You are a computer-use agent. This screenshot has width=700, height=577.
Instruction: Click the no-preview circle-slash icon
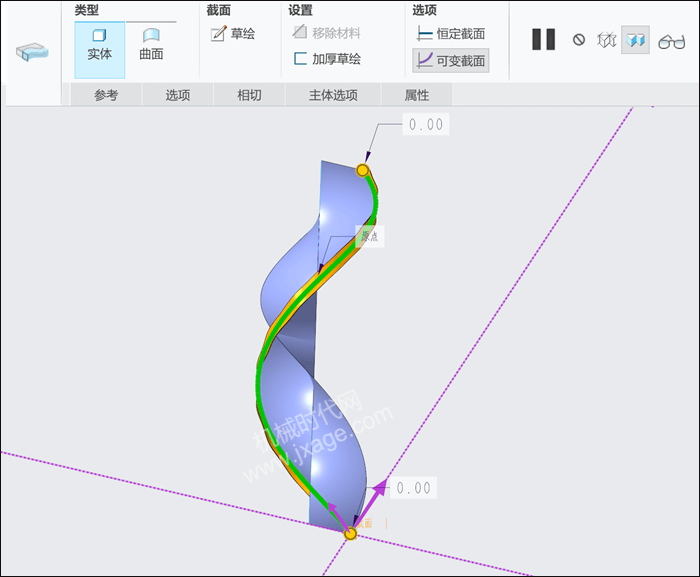pos(579,40)
